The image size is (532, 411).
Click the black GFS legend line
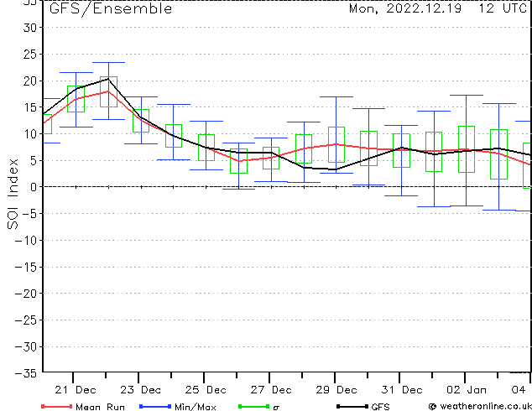coord(352,406)
